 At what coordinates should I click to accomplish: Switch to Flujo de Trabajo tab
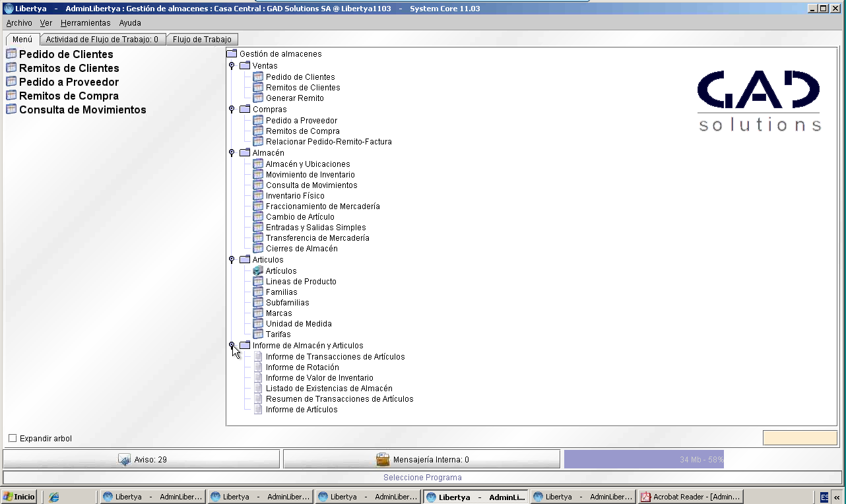pos(202,40)
